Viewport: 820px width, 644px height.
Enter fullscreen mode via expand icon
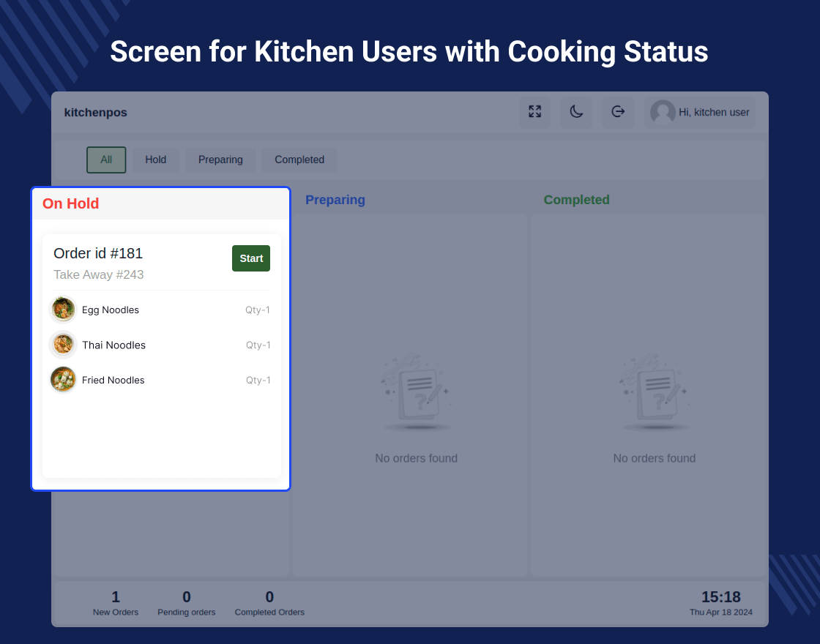534,112
